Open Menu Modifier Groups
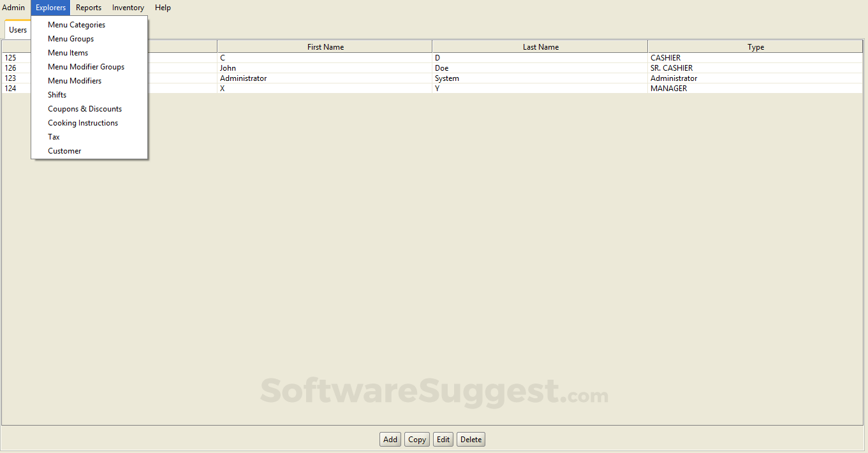This screenshot has width=868, height=453. coord(86,66)
